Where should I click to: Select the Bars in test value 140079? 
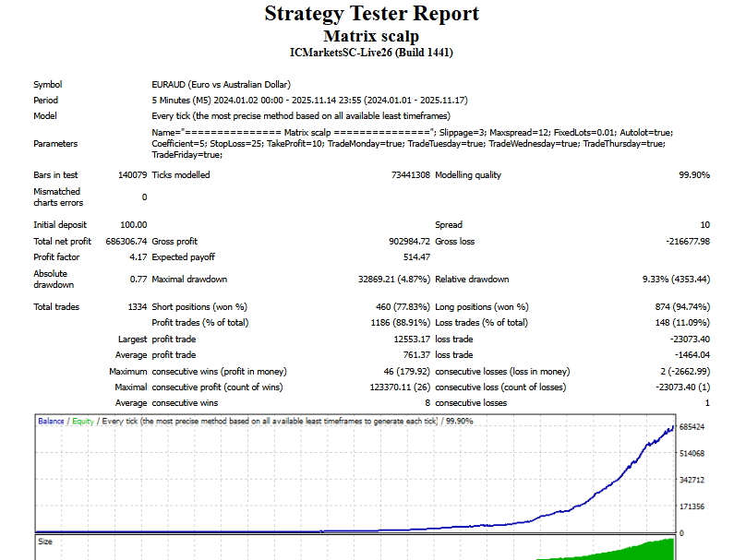[132, 175]
